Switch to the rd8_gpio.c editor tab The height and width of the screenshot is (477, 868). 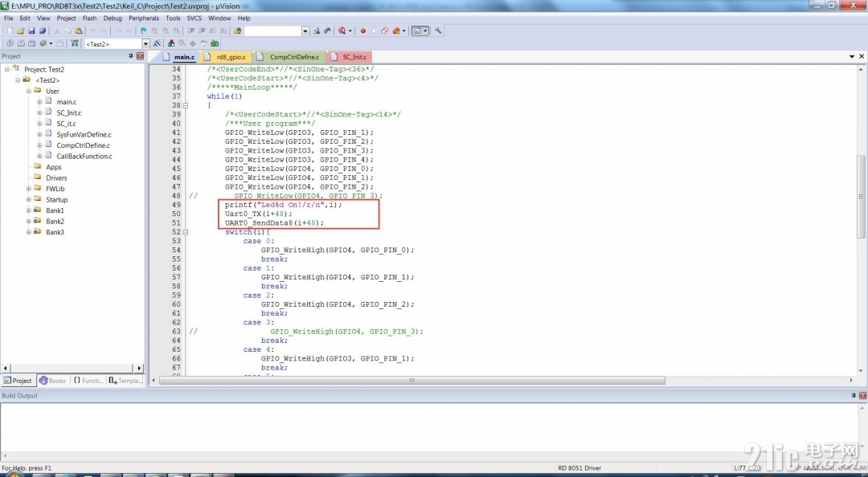[x=227, y=57]
